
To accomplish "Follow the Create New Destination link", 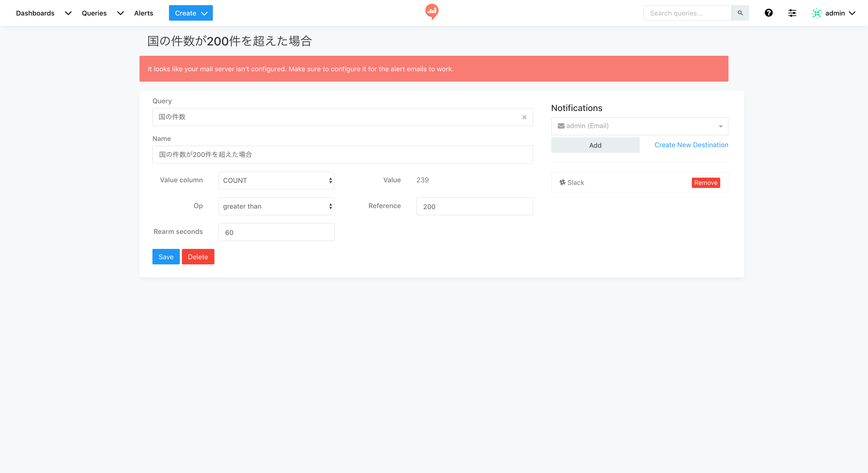I will click(691, 145).
